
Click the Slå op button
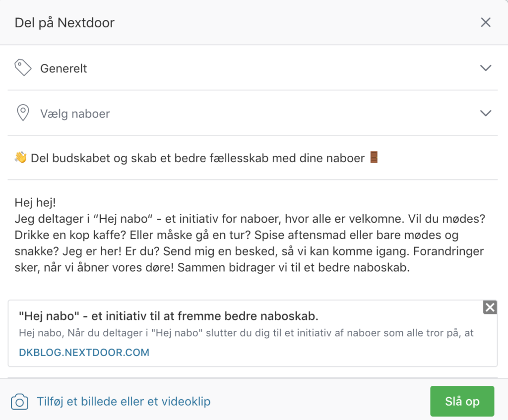tap(462, 401)
